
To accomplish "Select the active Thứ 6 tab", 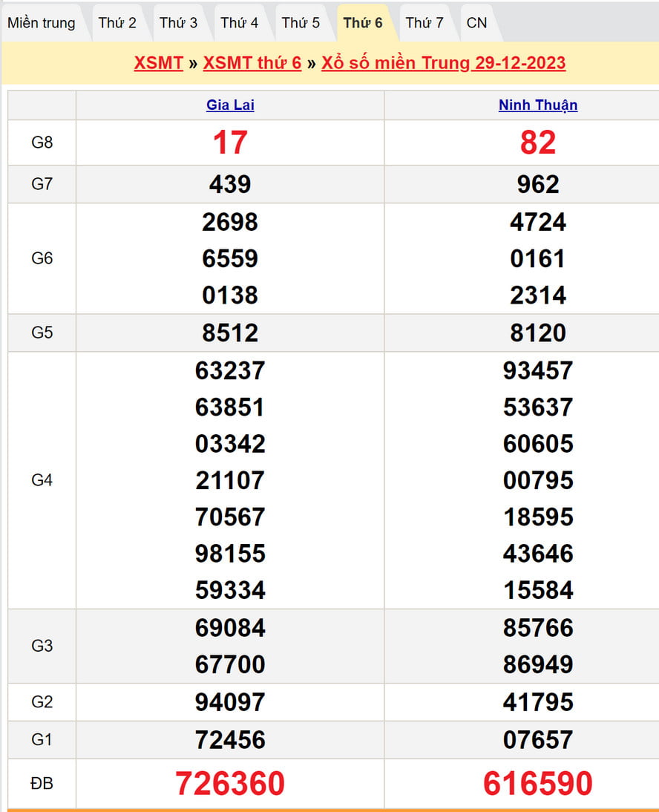I will (363, 23).
